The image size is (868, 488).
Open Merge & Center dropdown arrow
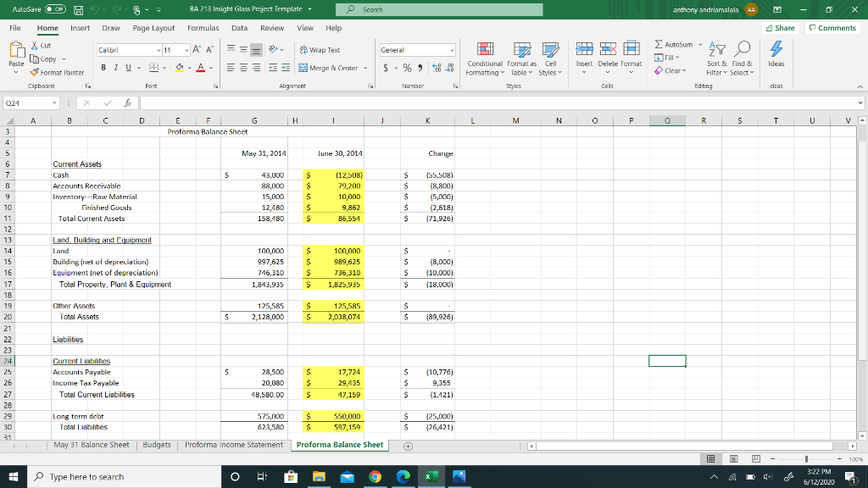coord(365,68)
